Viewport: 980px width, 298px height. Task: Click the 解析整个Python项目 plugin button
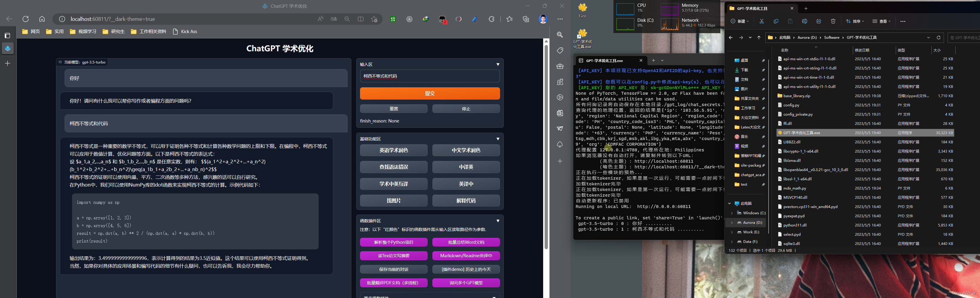pos(393,243)
